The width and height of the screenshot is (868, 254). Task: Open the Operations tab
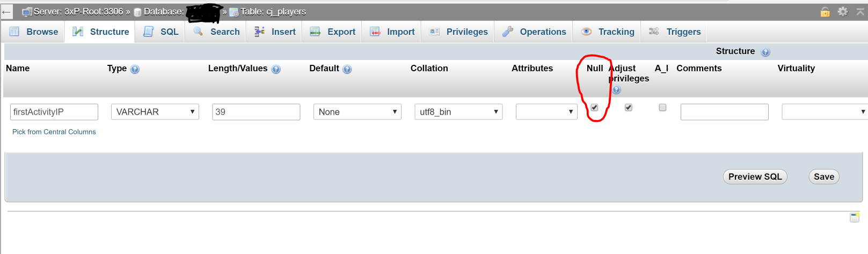coord(534,32)
